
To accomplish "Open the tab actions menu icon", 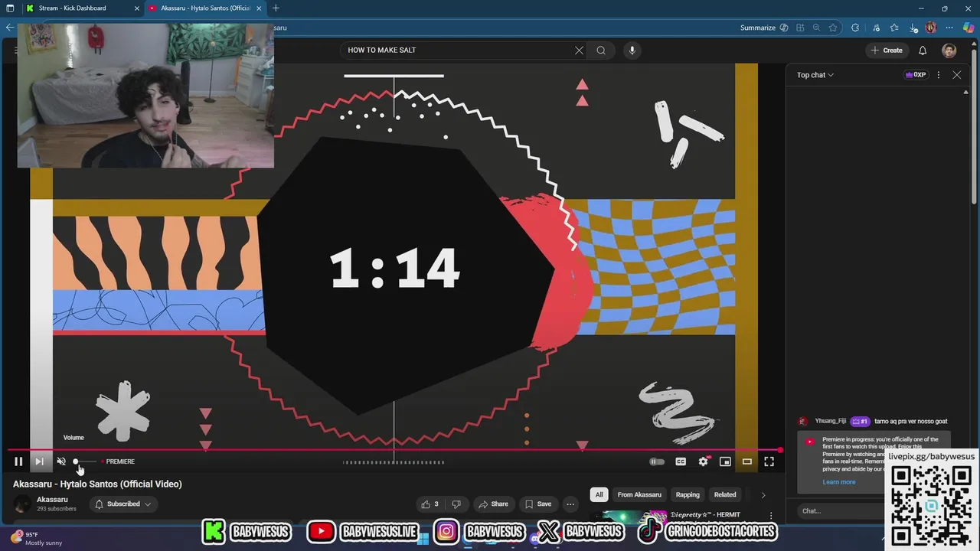I will (x=10, y=8).
